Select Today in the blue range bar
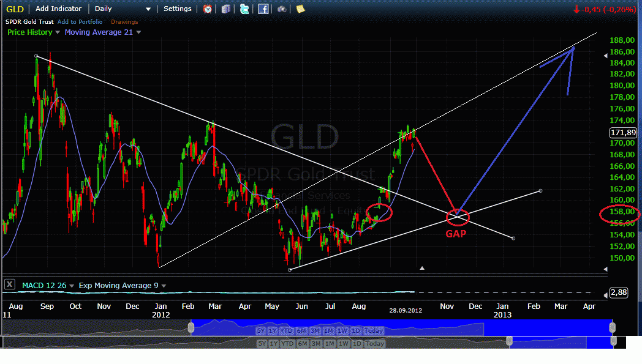Viewport: 642px width, 364px height. pyautogui.click(x=374, y=330)
